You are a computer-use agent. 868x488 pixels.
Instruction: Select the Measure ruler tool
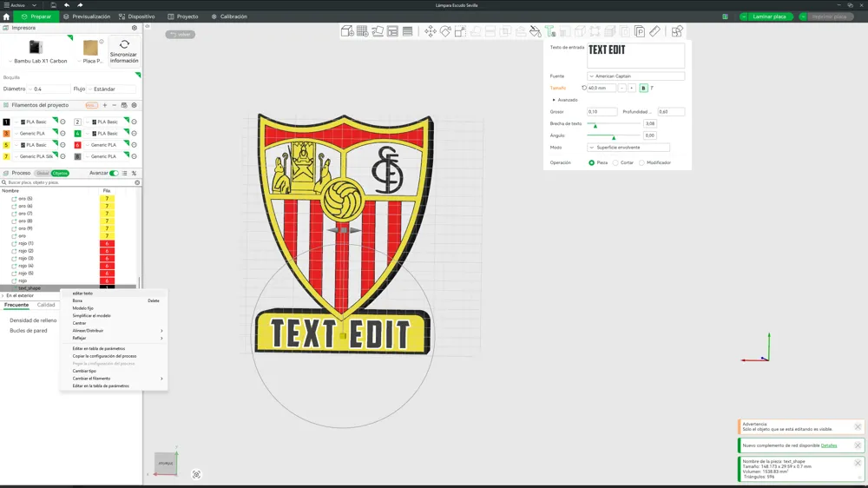[x=654, y=31]
